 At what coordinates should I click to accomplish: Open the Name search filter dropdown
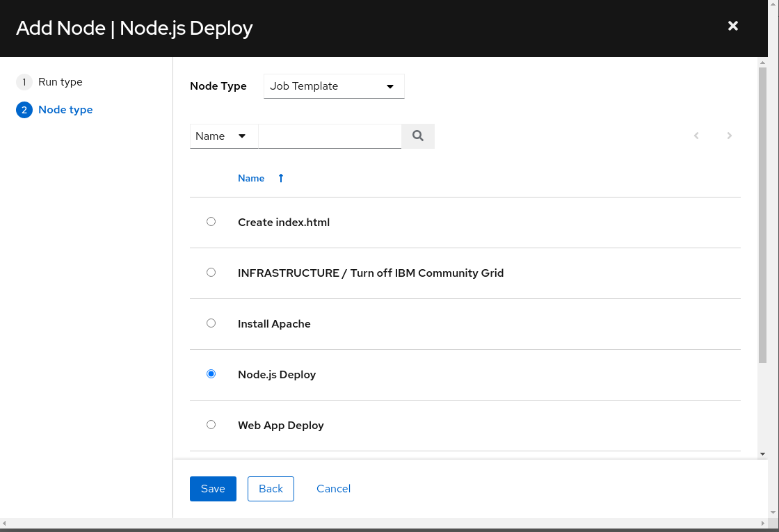tap(224, 136)
